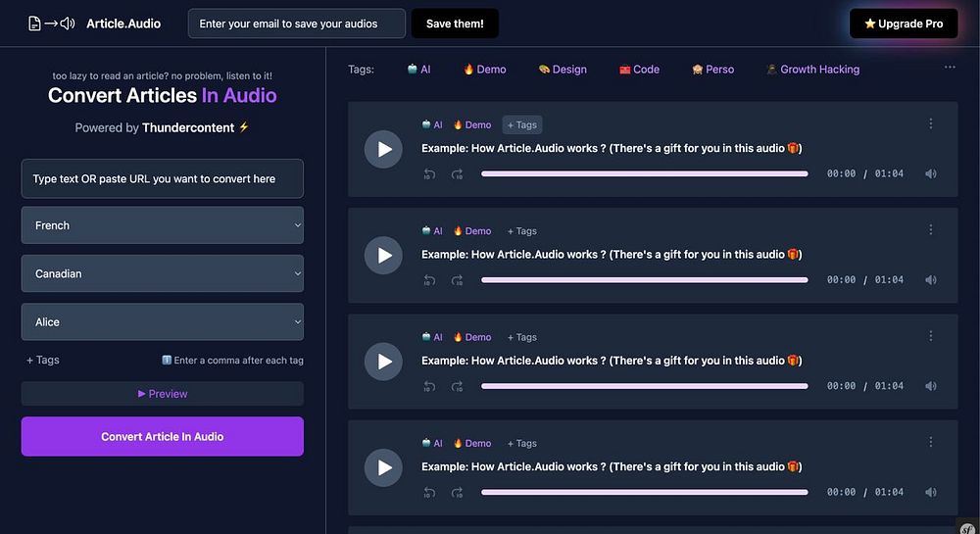
Task: Click AI tag on first audio card
Action: (x=432, y=124)
